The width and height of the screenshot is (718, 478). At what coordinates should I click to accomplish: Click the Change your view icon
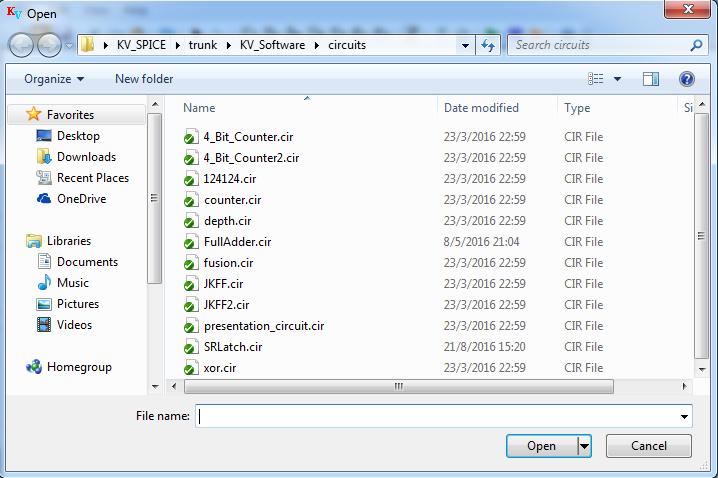tap(595, 79)
